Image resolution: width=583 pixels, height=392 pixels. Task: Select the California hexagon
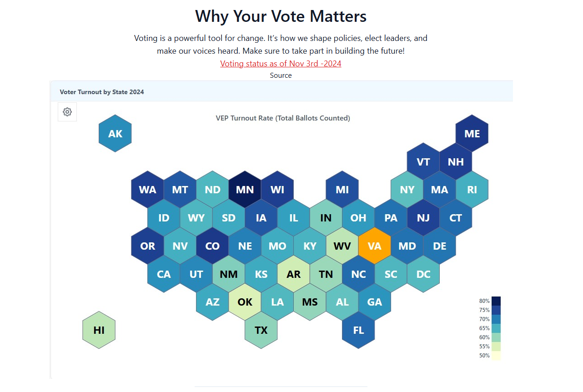tap(163, 274)
